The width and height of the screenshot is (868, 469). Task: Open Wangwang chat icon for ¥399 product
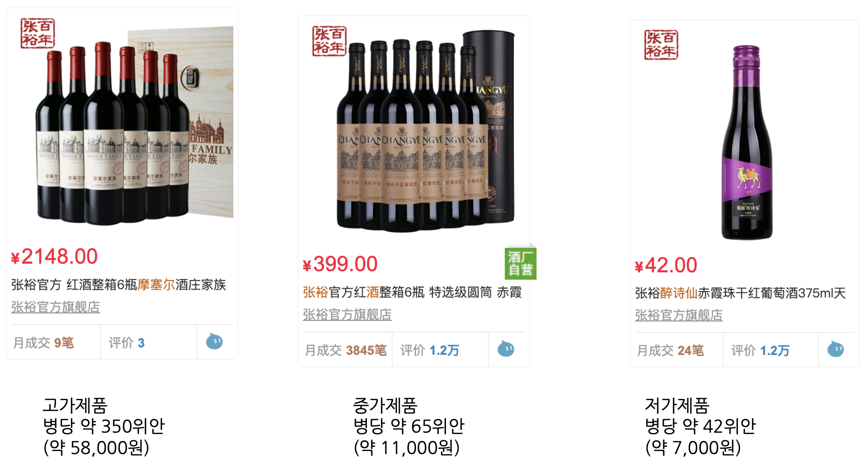tap(506, 349)
